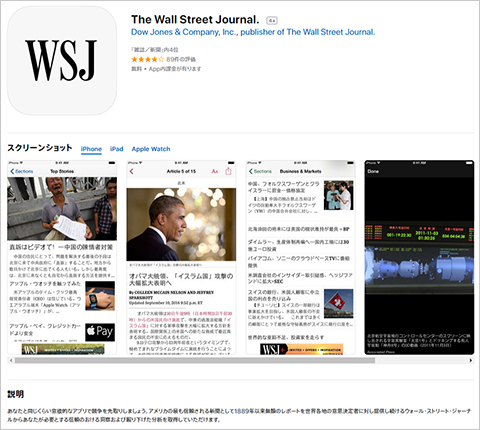The width and height of the screenshot is (480, 430).
Task: Click the Top Stories title text
Action: 62,171
